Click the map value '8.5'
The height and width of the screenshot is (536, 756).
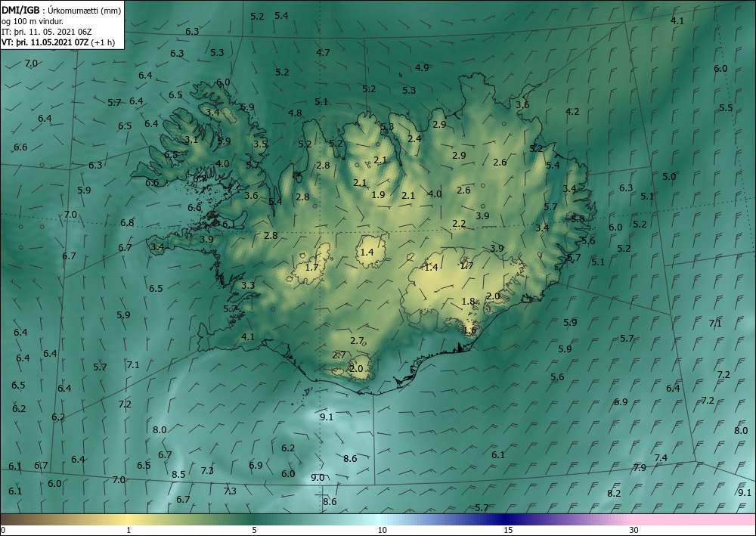tap(178, 474)
